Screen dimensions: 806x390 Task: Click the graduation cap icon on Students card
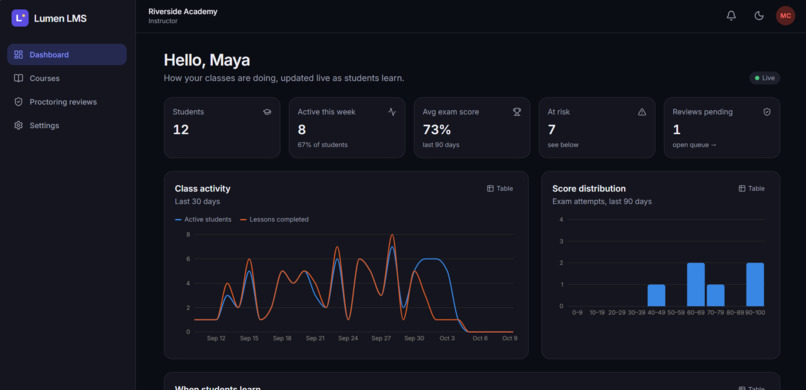[267, 112]
